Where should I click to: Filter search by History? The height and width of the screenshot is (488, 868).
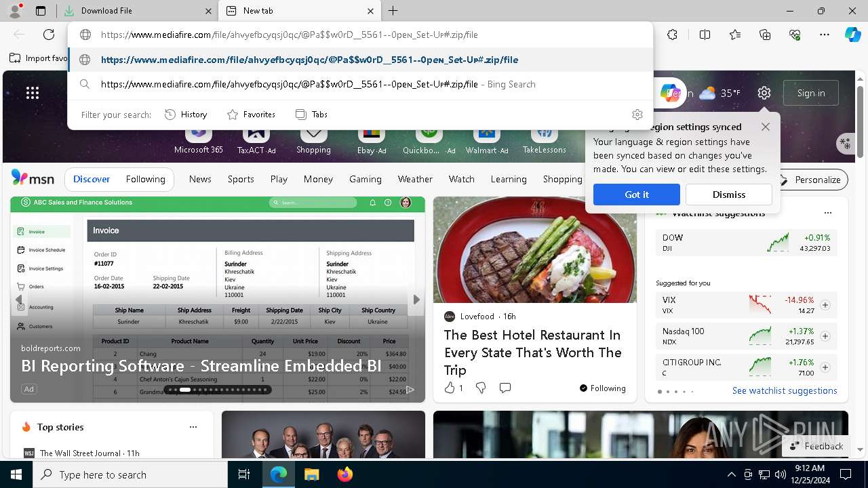[186, 115]
